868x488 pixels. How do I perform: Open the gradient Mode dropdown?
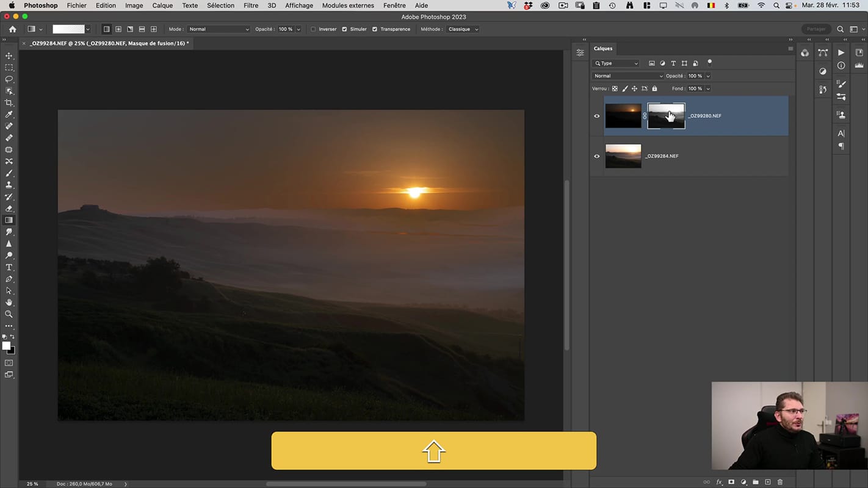219,29
